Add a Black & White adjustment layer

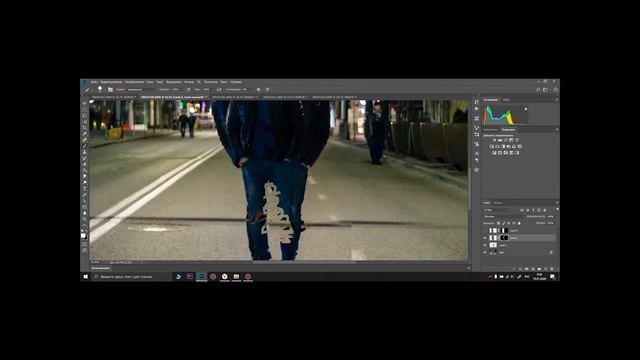(503, 147)
